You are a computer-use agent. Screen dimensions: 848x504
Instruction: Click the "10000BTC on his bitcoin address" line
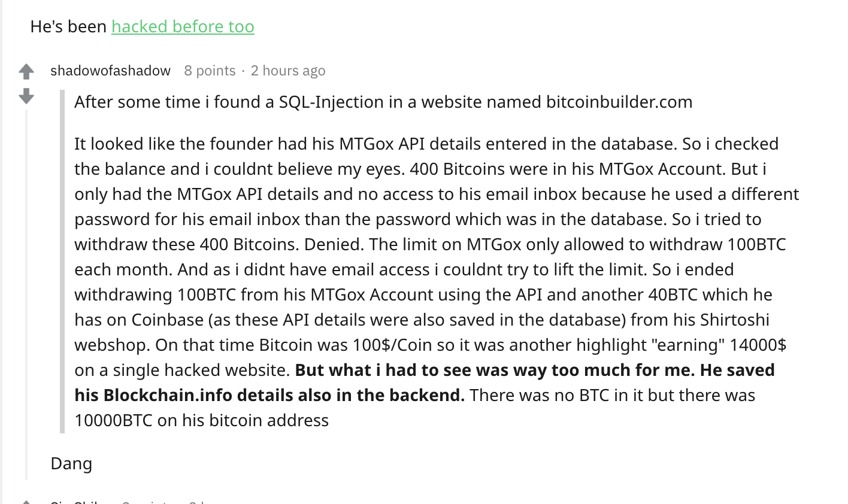tap(201, 420)
